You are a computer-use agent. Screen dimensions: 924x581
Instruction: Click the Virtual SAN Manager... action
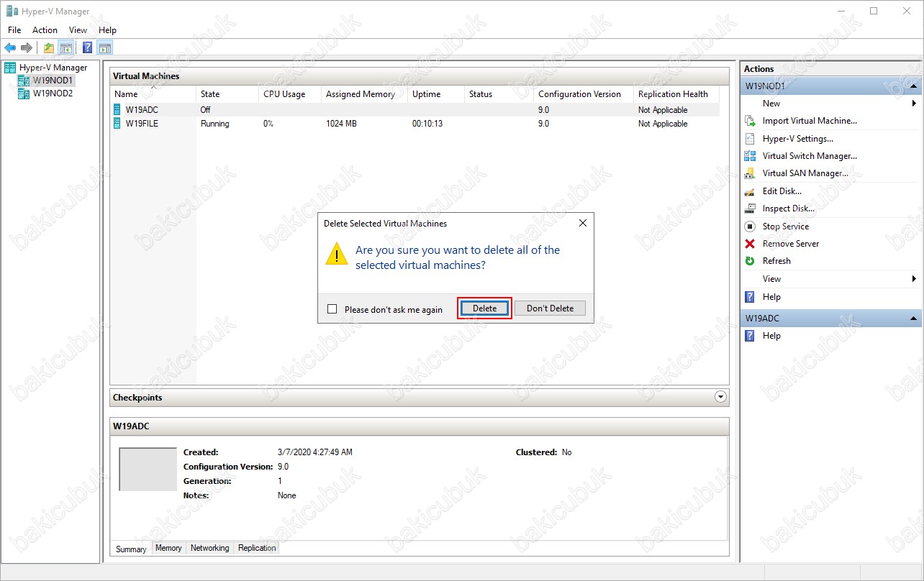805,173
